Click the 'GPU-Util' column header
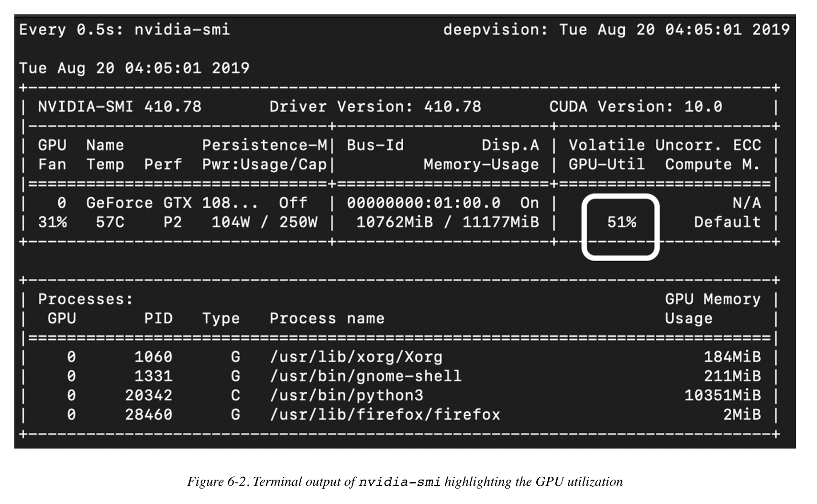 [x=607, y=164]
